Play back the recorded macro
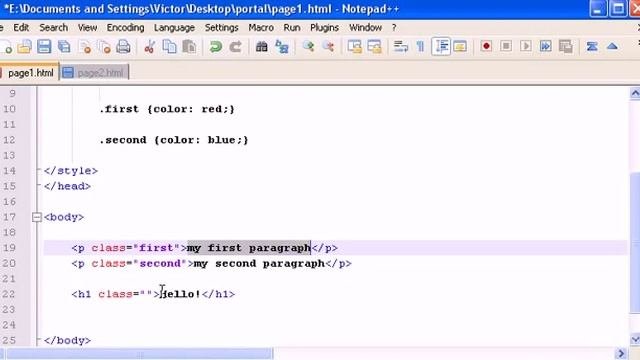640x360 pixels. 526,47
